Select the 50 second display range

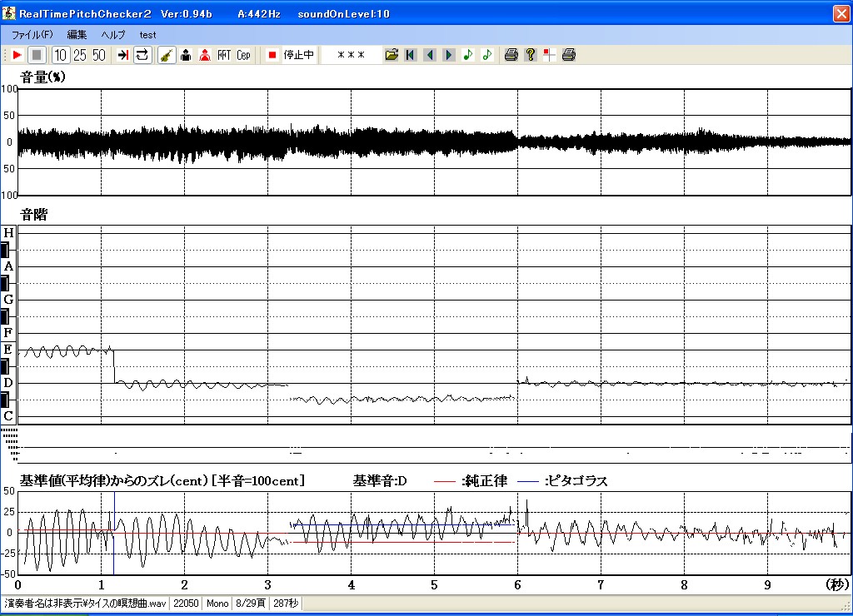[99, 55]
